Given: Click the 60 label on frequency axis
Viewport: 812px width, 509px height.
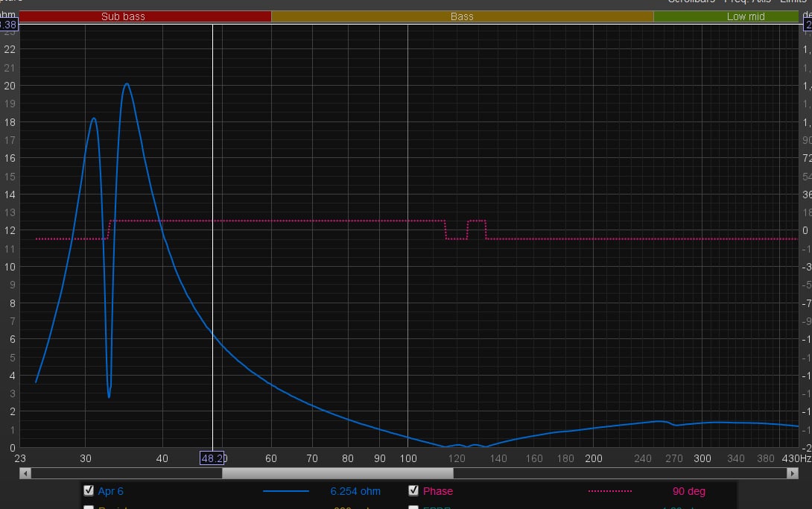Looking at the screenshot, I should coord(271,458).
